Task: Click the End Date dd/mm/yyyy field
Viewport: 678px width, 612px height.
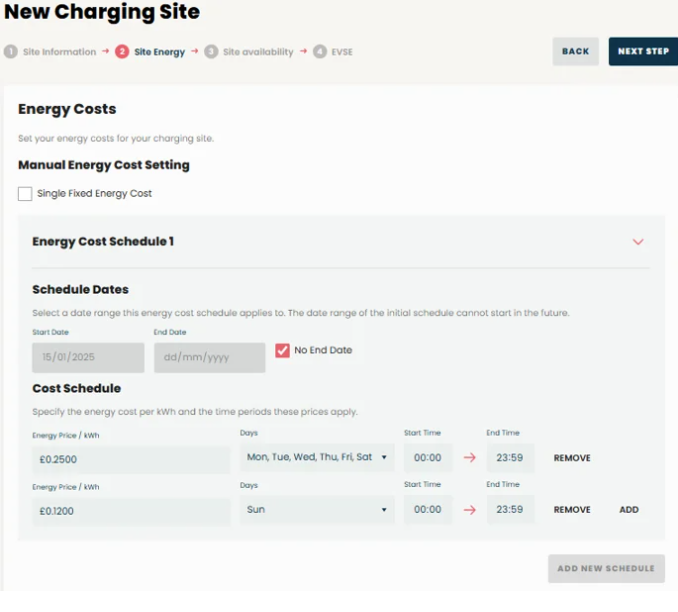Action: click(x=210, y=358)
